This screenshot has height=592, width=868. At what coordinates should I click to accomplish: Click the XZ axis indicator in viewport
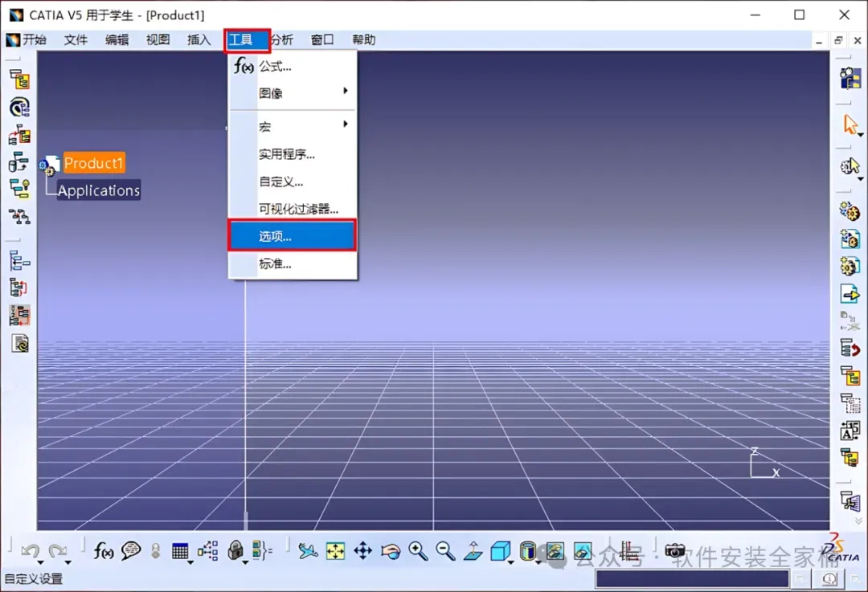pos(764,463)
